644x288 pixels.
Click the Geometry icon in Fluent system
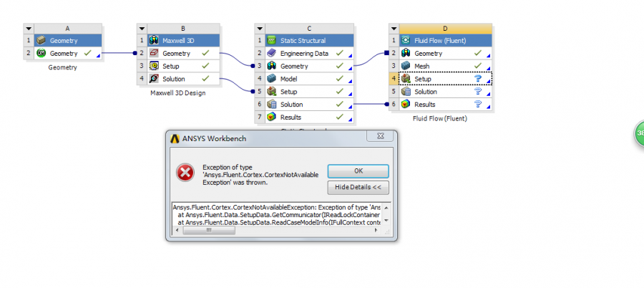pos(406,53)
